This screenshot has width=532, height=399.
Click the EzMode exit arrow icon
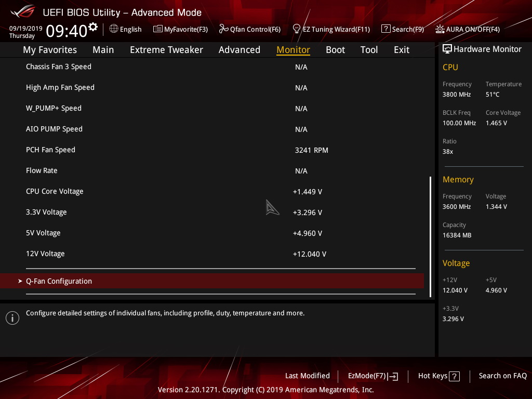click(393, 376)
